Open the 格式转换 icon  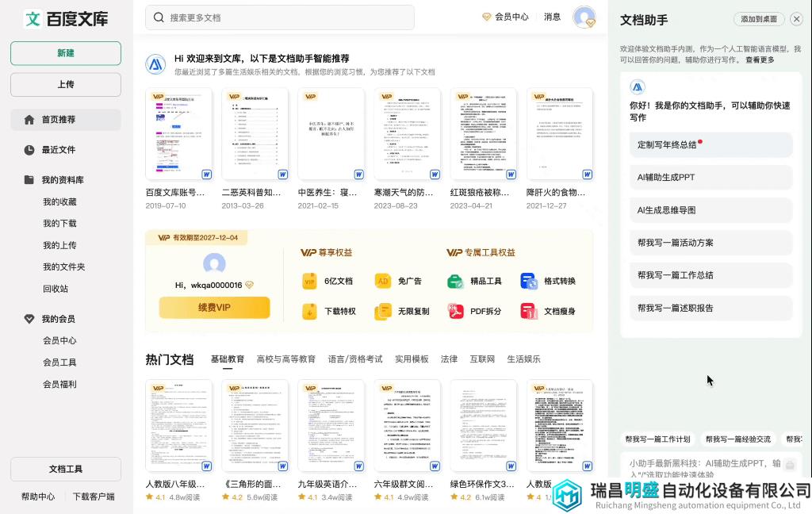(x=529, y=282)
